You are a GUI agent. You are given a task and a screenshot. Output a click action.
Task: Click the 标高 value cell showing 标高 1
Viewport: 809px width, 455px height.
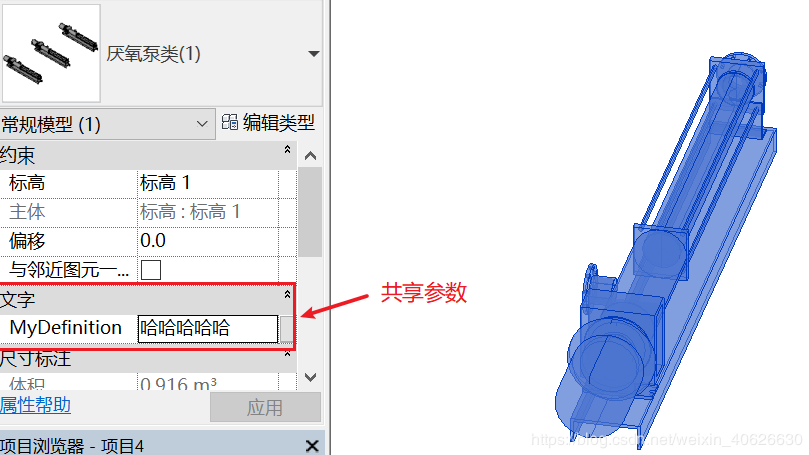(x=208, y=183)
